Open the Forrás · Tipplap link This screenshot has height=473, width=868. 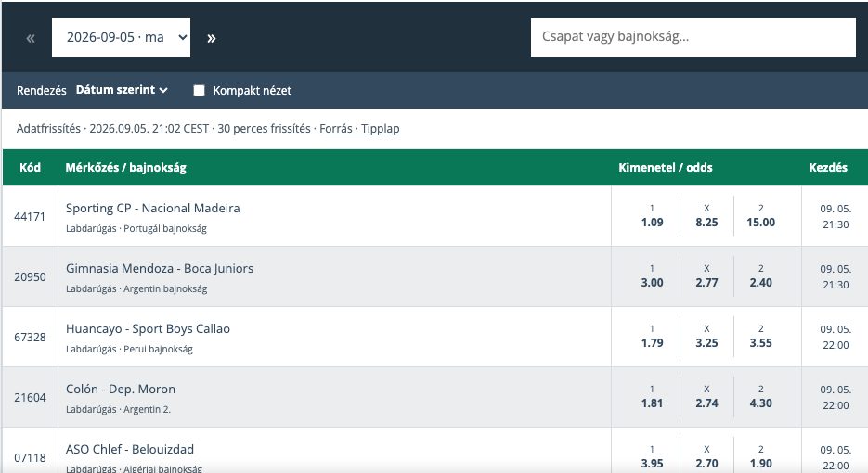(359, 128)
